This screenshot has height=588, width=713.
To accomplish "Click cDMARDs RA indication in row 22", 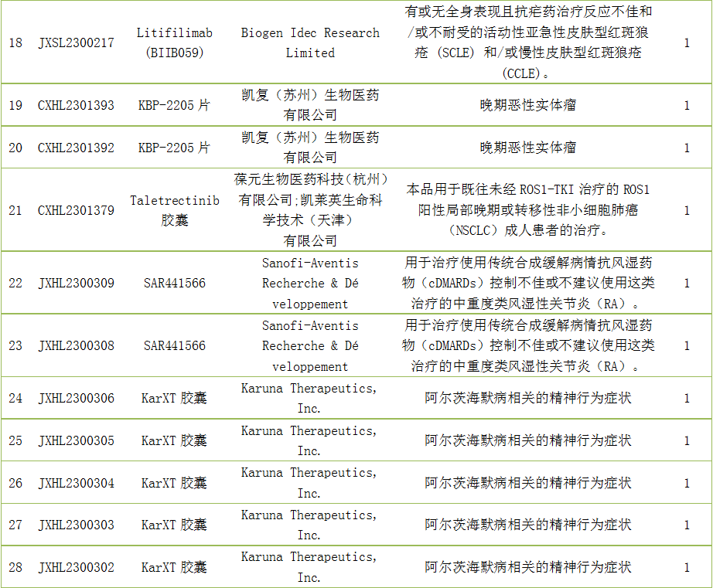I will tap(528, 283).
